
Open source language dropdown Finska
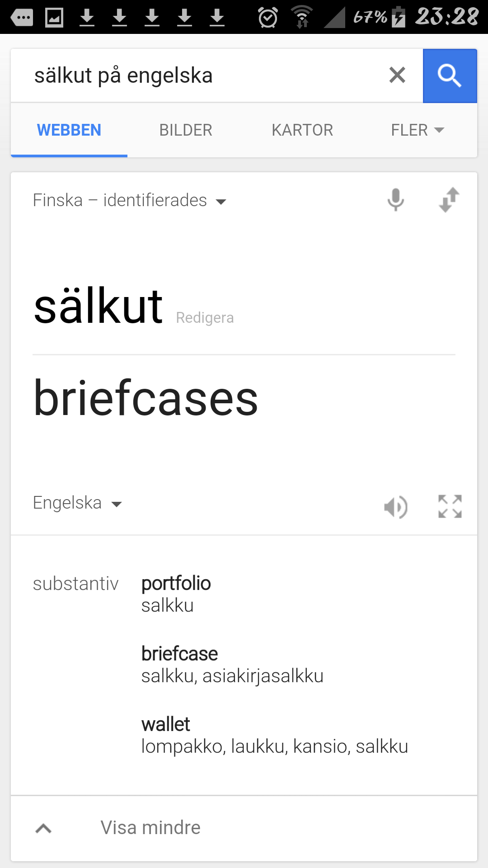[129, 200]
